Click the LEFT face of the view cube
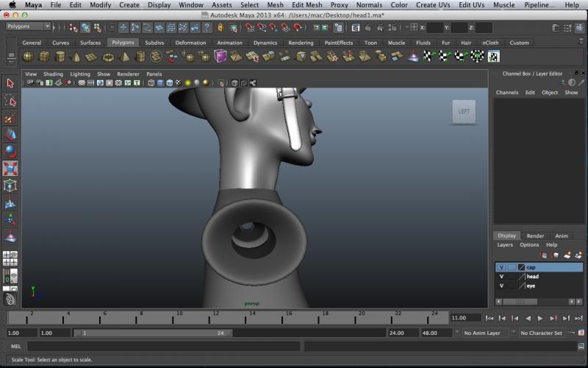588x368 pixels. (x=464, y=112)
